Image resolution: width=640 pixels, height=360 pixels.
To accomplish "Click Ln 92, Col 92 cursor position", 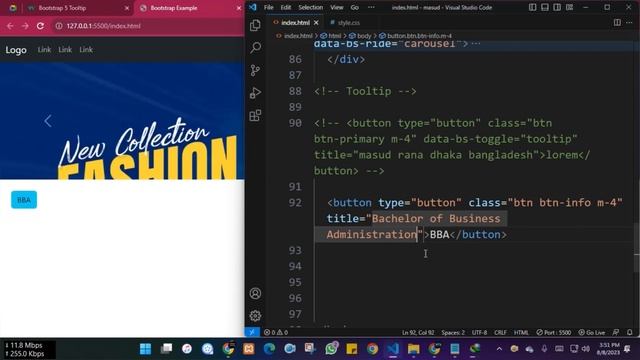I will [x=418, y=332].
